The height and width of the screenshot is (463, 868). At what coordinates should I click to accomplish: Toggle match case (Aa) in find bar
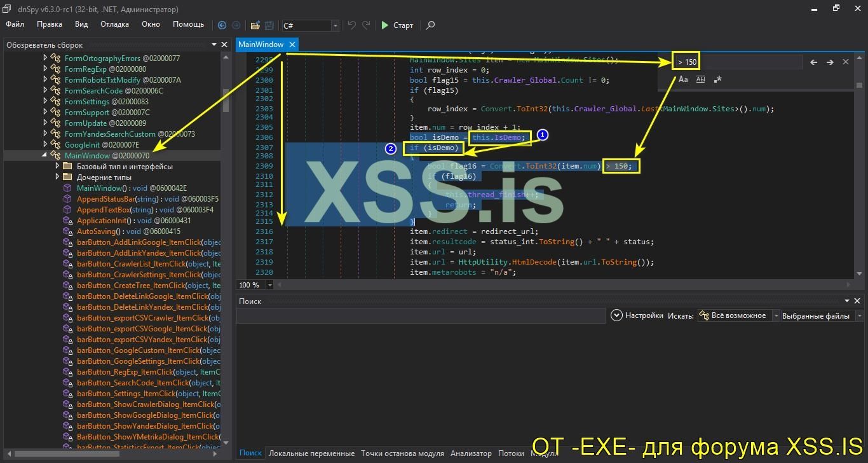pyautogui.click(x=683, y=79)
